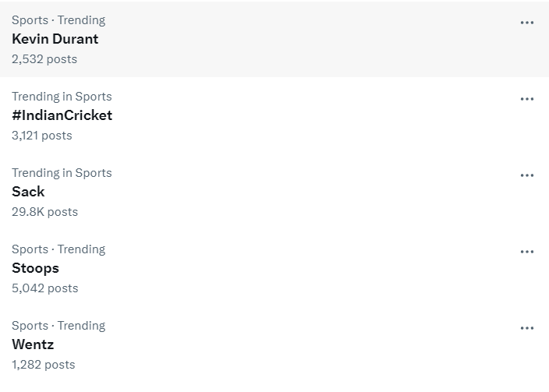
Task: Open the ellipsis menu next to Stoops
Action: pyautogui.click(x=527, y=252)
